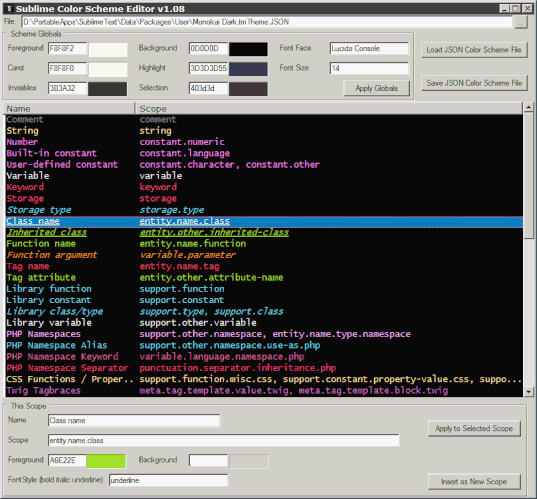Click the Selection color swatch
Viewport: 537px width, 499px height.
248,89
